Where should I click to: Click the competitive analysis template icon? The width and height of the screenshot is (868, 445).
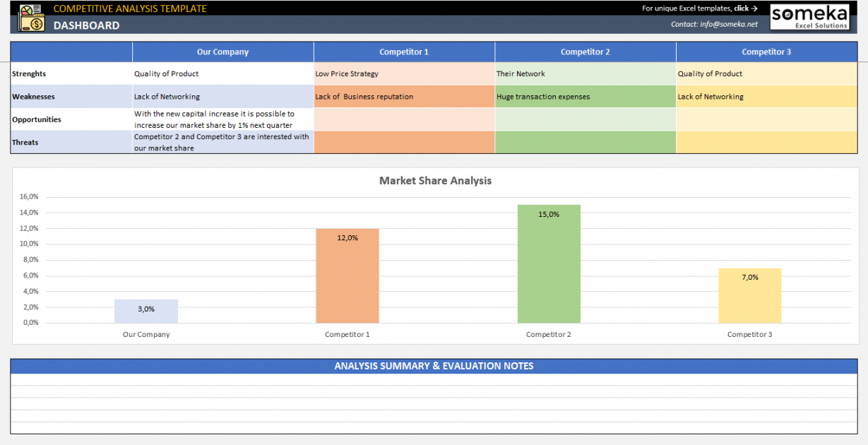click(x=30, y=18)
